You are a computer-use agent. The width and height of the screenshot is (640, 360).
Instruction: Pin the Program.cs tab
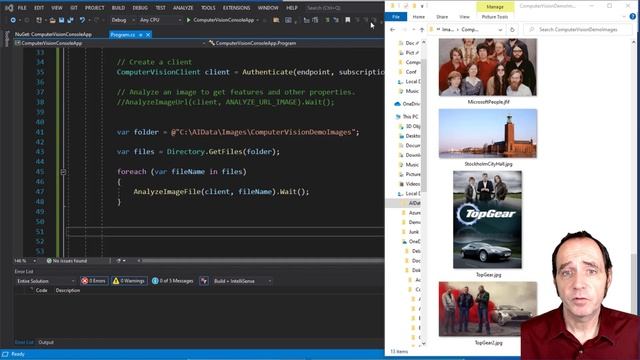click(141, 35)
